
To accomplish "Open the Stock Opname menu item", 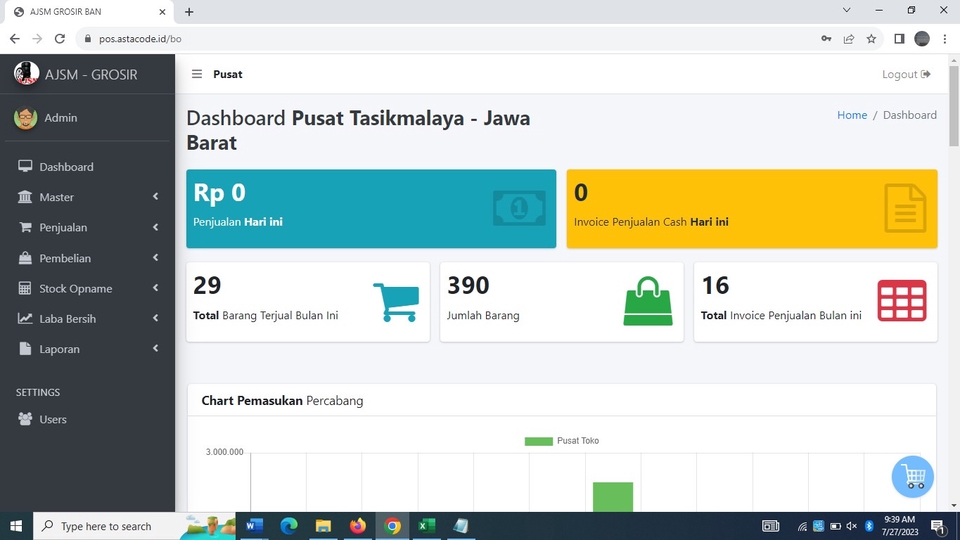I will (x=87, y=288).
